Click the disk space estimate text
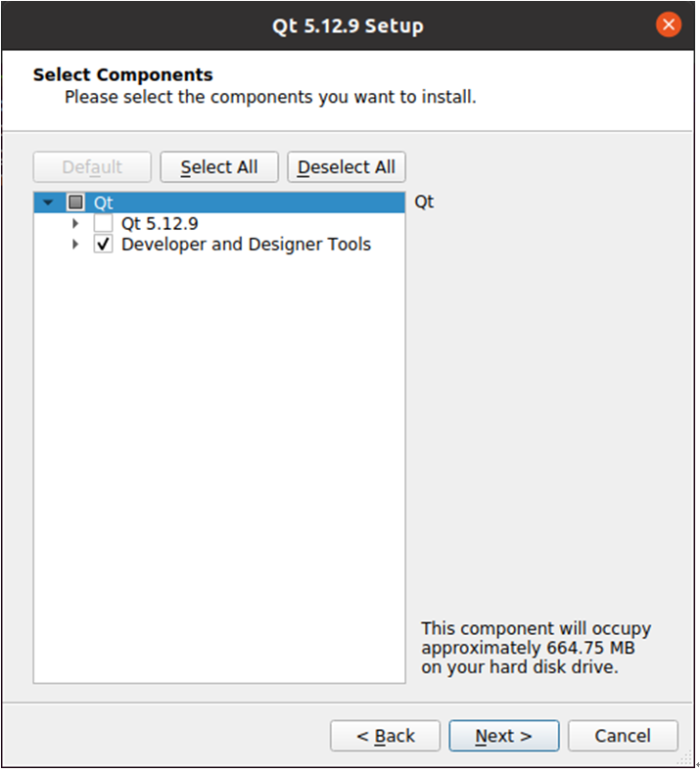Image resolution: width=700 pixels, height=772 pixels. coord(536,648)
